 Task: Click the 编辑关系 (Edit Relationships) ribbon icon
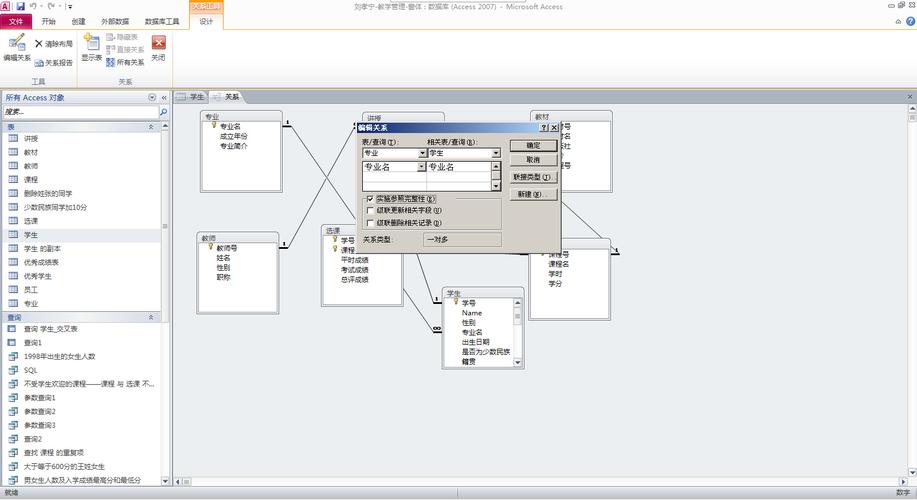coord(17,48)
